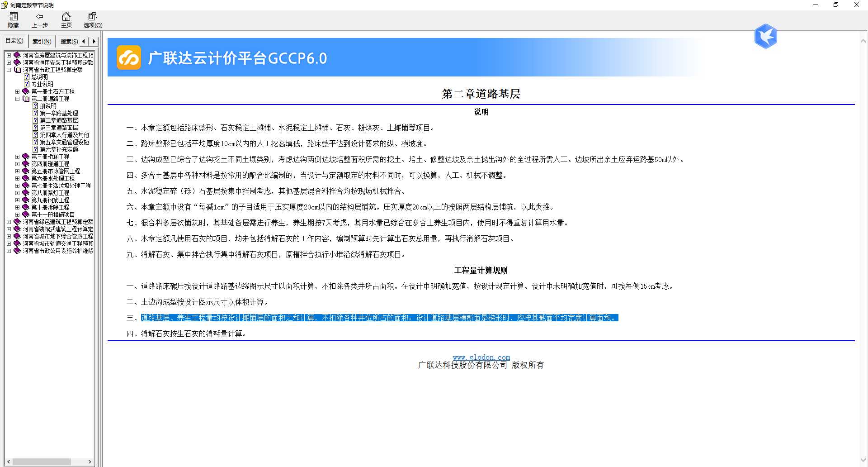This screenshot has height=467, width=868.
Task: Click tree scrollbar left arrow
Action: point(9,462)
